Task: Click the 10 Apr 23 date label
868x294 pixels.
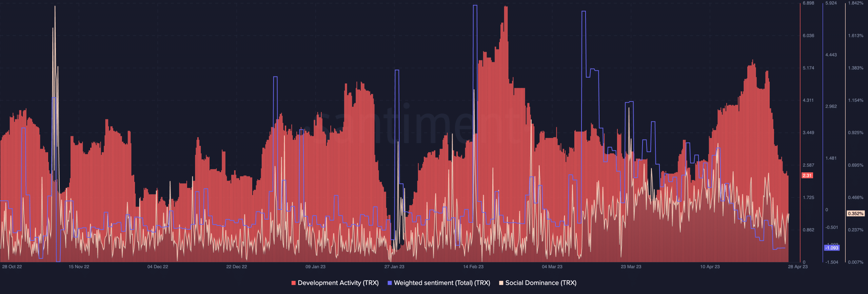Action: coord(710,267)
